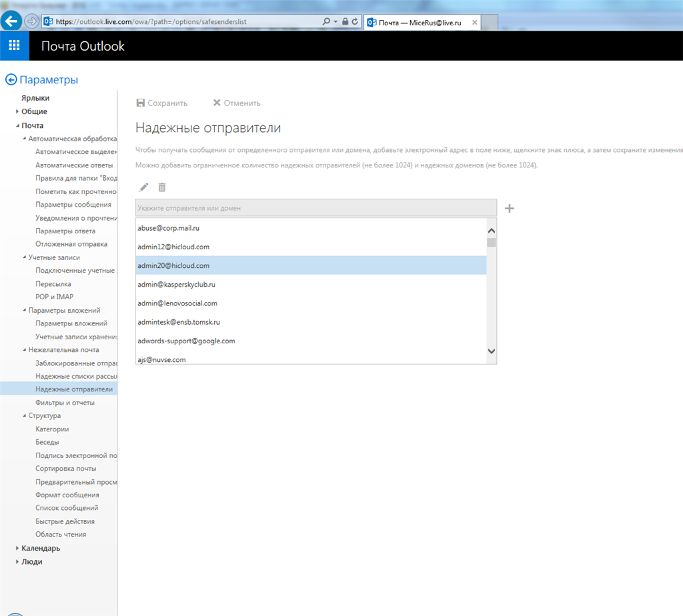Open Пересылка settings
Viewport: 683px width, 616px height.
53,284
